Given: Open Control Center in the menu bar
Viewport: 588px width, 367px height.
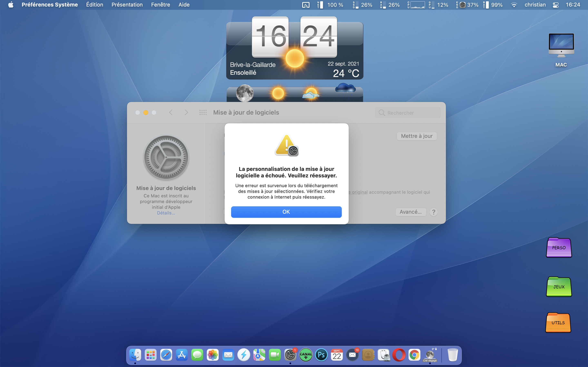Looking at the screenshot, I should point(556,5).
